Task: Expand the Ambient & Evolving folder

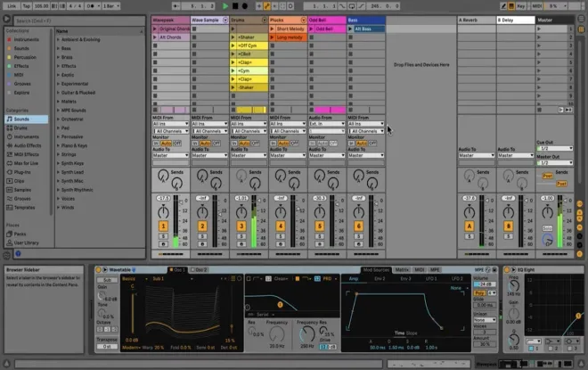Action: 58,39
